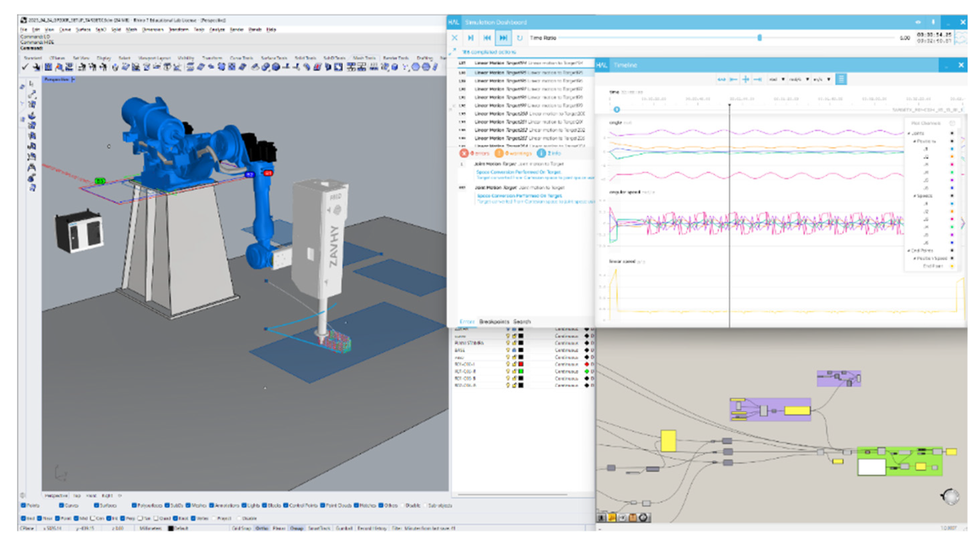Click the loop/refresh icon beside Time Ratio
Viewport: 980px width, 546px height.
520,38
